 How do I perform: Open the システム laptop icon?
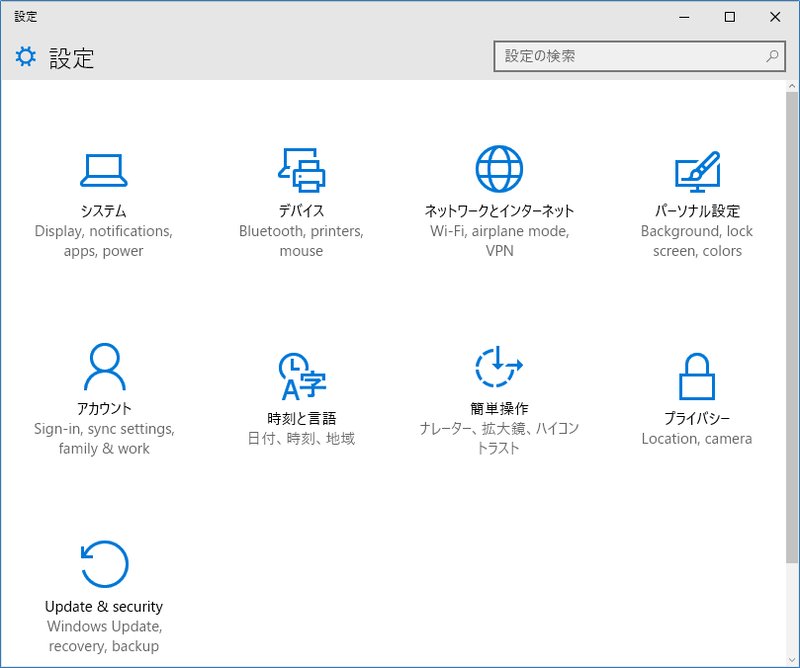104,170
